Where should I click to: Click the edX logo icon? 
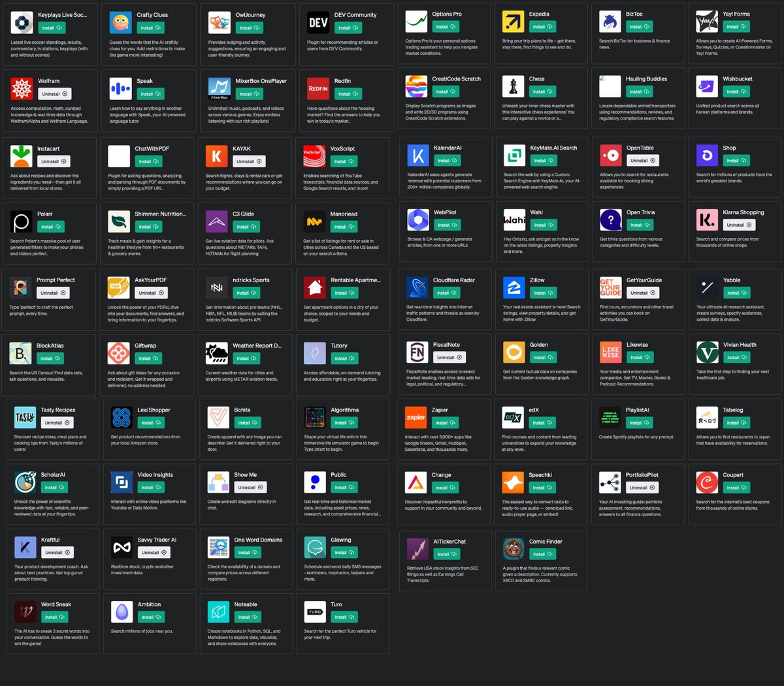513,417
